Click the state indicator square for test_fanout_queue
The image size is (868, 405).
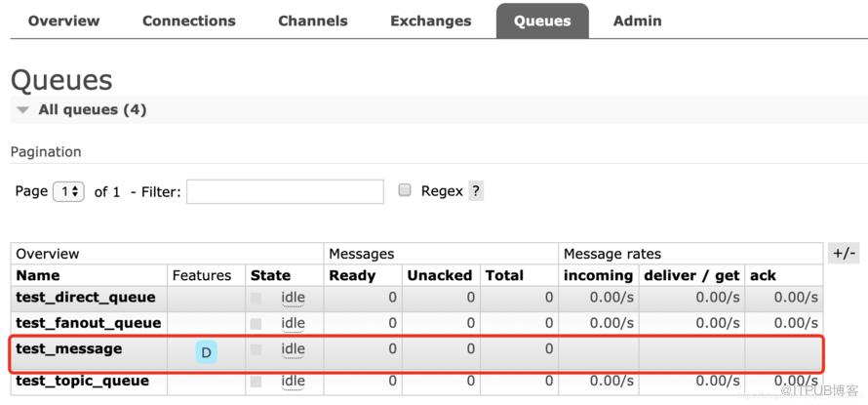[256, 324]
